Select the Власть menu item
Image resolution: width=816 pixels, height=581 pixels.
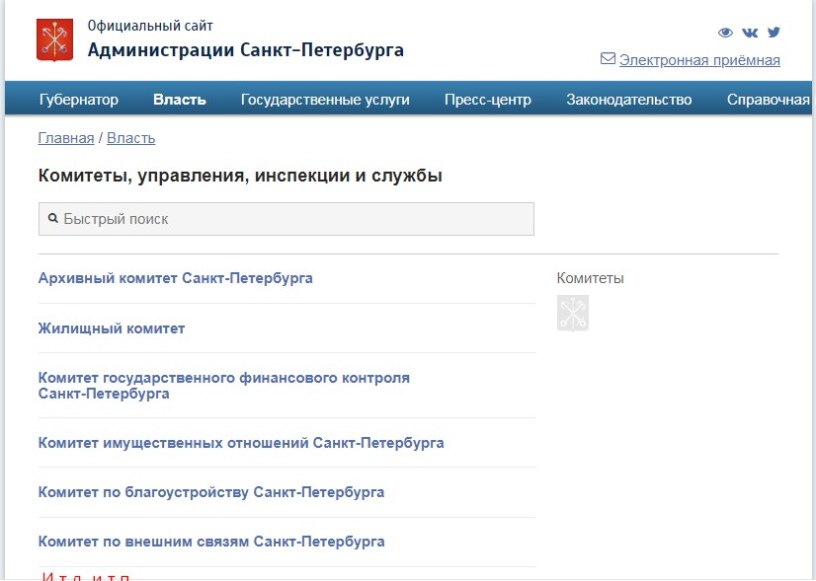(180, 99)
